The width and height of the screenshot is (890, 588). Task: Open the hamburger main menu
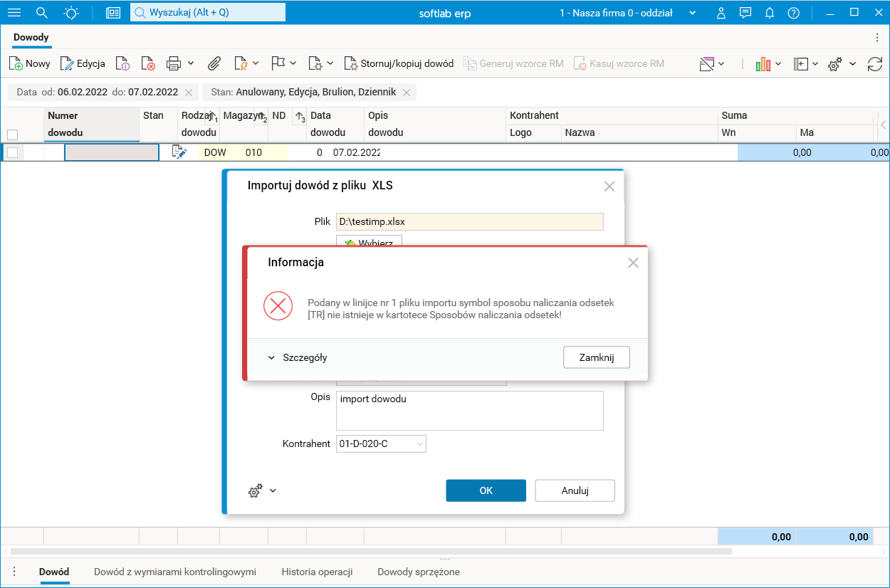(x=14, y=13)
